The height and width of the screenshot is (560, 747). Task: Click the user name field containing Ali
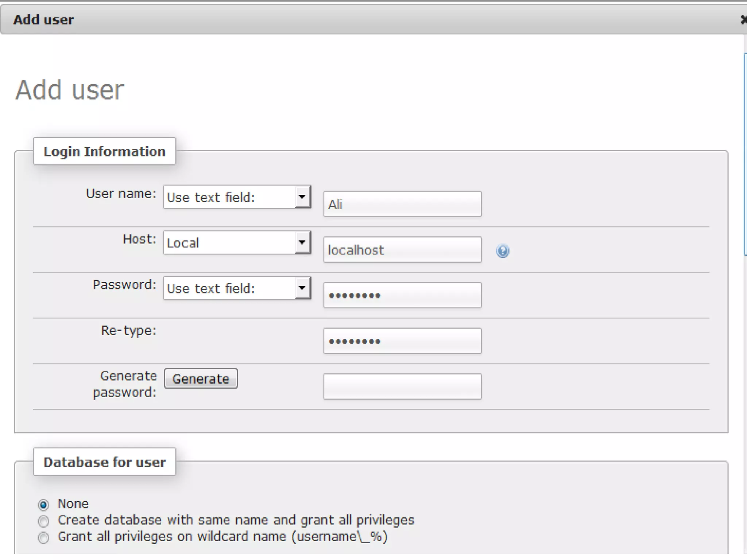(402, 204)
